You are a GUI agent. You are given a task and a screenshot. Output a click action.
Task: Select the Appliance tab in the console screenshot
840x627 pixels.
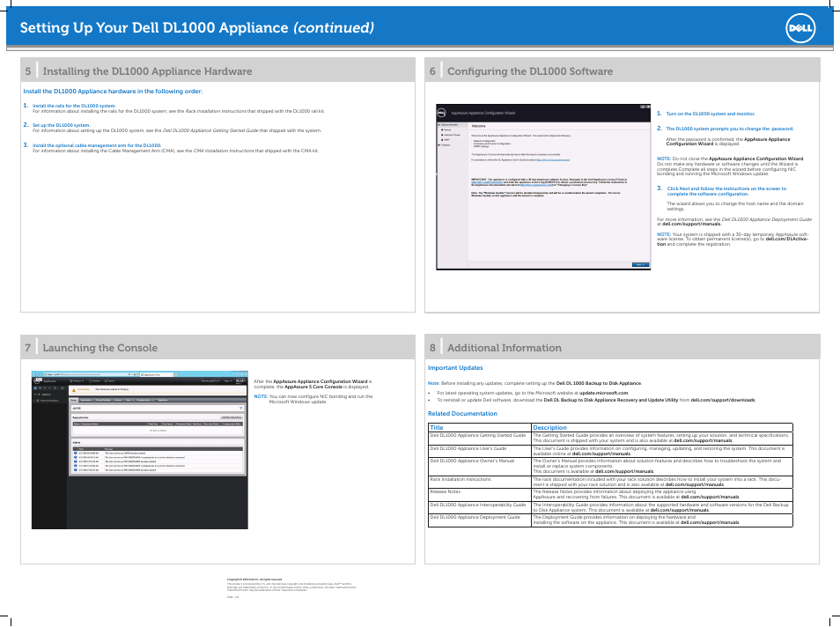162,400
